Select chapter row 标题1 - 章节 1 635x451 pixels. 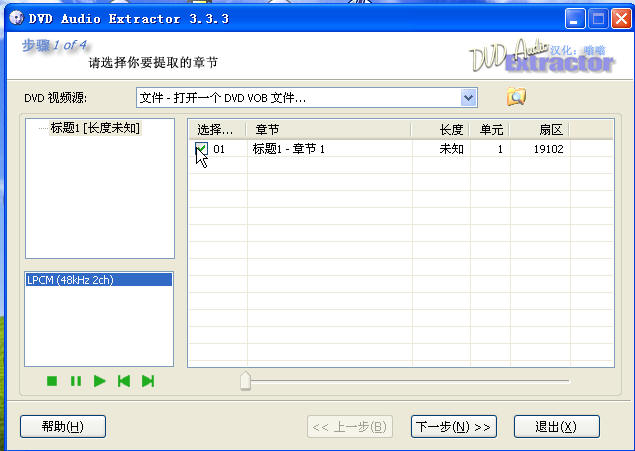point(401,149)
